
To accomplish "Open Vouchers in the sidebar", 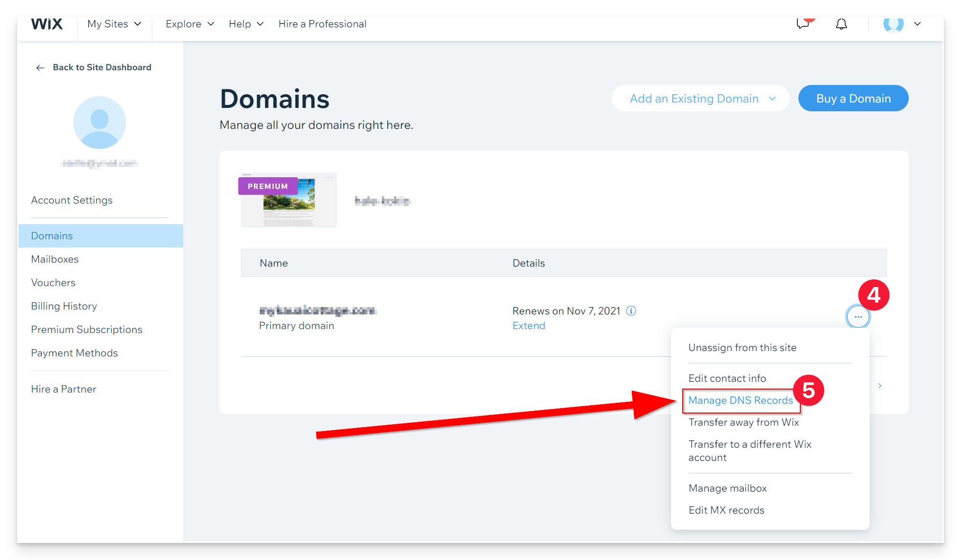I will [53, 283].
